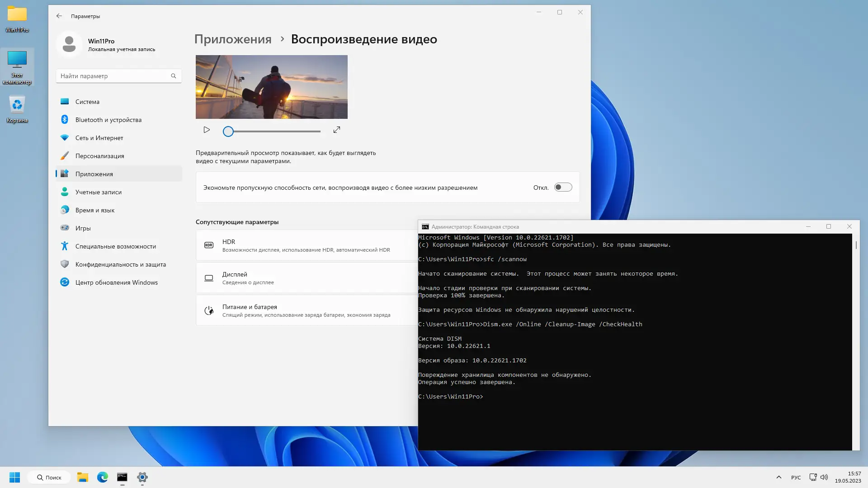Open Win11Pro user account profile
This screenshot has height=488, width=868.
[106, 44]
